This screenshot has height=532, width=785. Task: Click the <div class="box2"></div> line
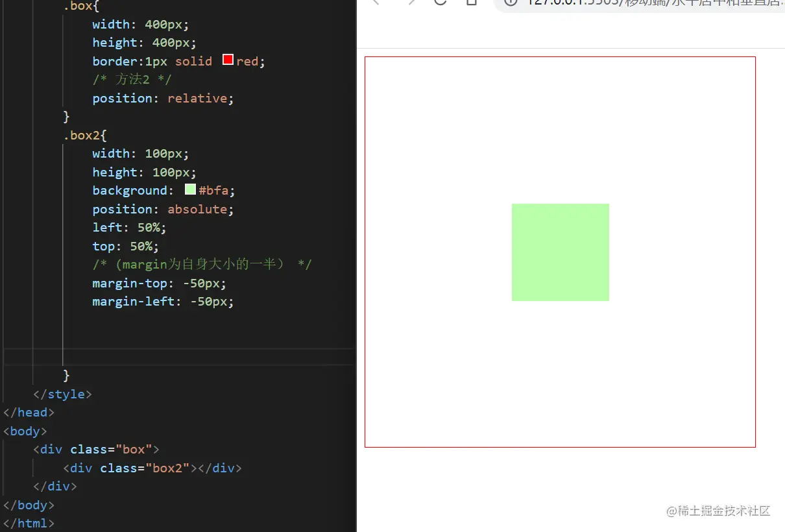pyautogui.click(x=152, y=468)
